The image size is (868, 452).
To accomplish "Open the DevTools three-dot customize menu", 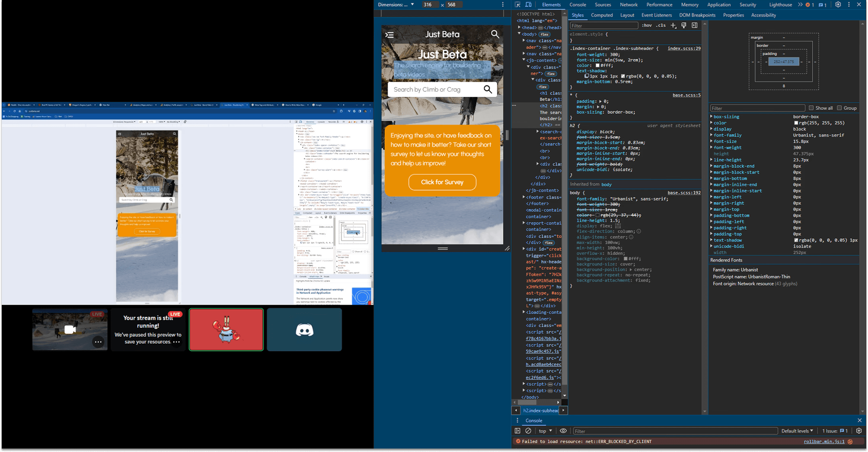I will [849, 5].
